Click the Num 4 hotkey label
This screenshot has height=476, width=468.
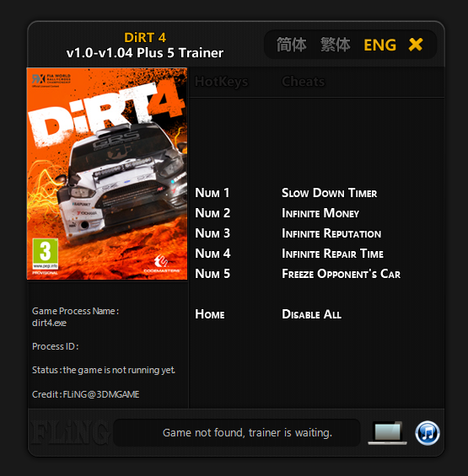click(x=212, y=254)
